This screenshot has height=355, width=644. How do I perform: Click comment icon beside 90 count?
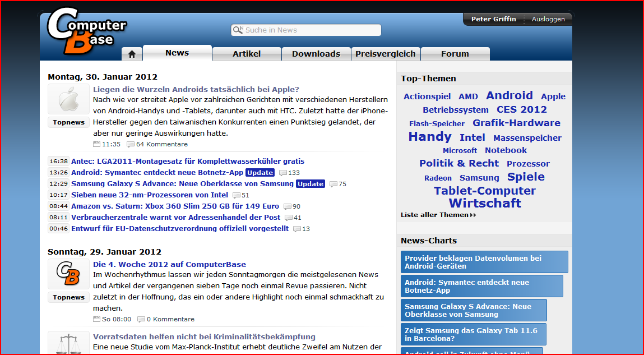tap(288, 206)
